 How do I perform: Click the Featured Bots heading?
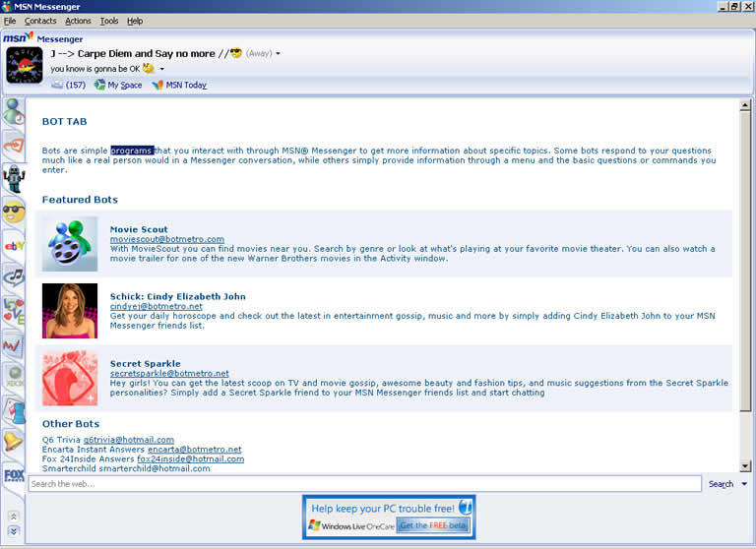[x=80, y=200]
